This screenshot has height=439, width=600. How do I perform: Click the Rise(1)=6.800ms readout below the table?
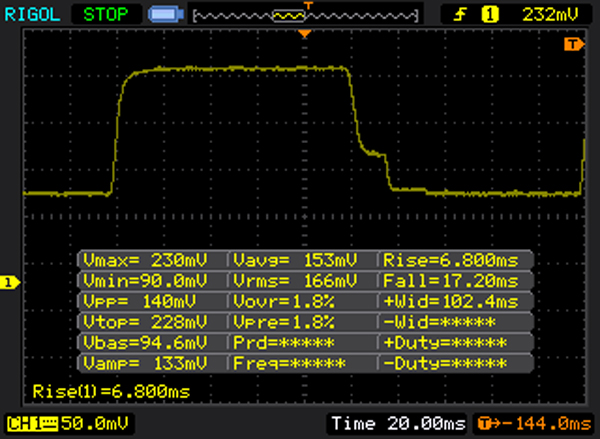point(111,392)
